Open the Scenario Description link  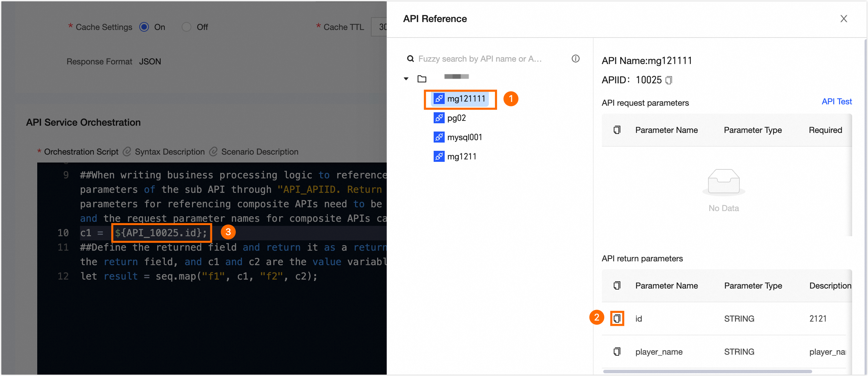tap(259, 152)
